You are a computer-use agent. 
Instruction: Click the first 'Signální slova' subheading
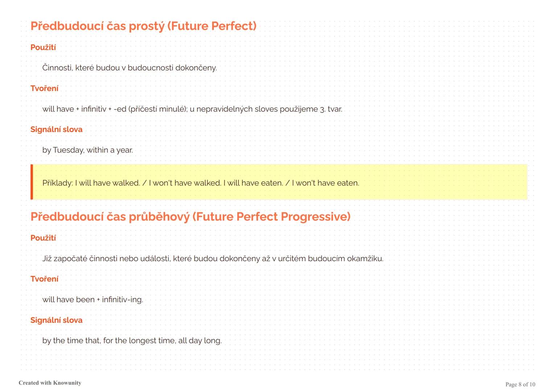coord(56,130)
